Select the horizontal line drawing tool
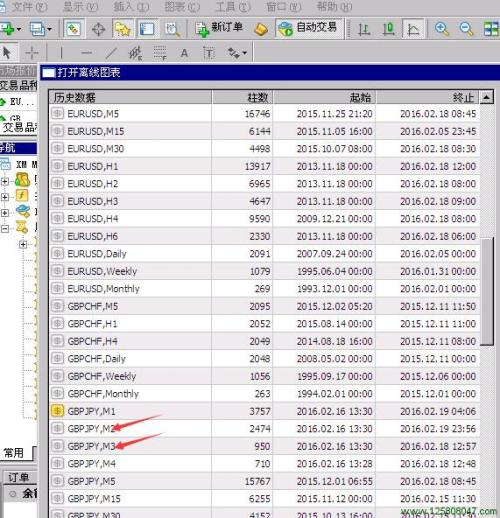The height and width of the screenshot is (518, 500). click(x=86, y=53)
